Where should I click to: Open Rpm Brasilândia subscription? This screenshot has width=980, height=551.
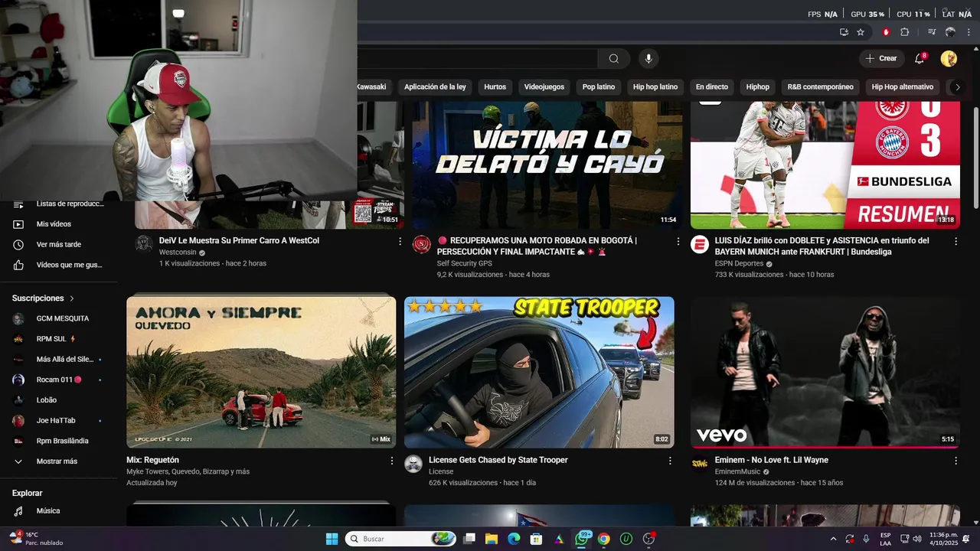[x=58, y=441]
